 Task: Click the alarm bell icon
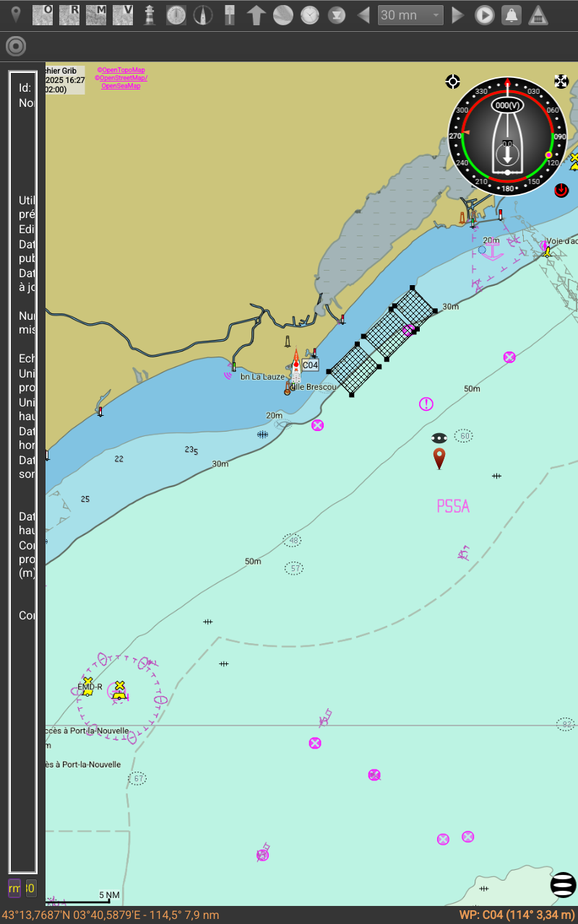click(512, 15)
